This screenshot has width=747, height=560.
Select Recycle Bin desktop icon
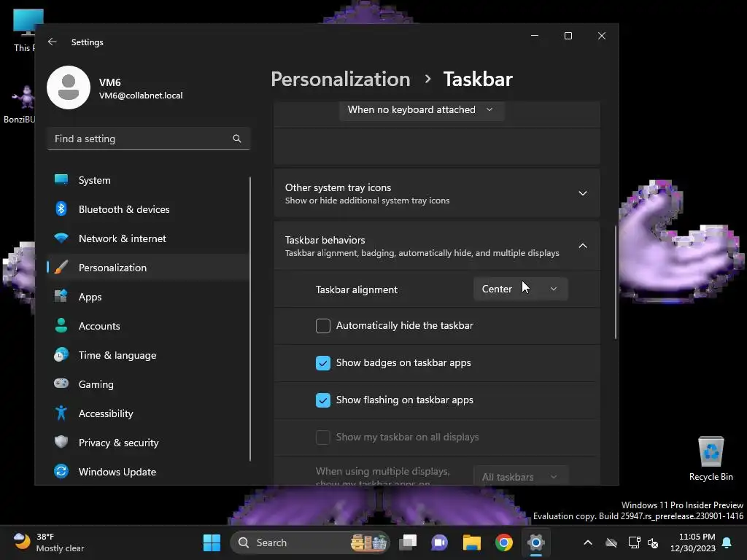(x=711, y=459)
